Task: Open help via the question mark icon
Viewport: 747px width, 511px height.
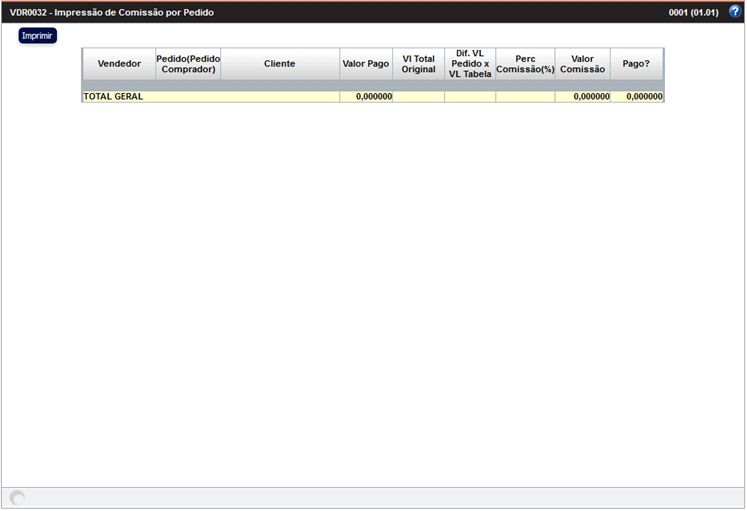Action: [x=735, y=12]
